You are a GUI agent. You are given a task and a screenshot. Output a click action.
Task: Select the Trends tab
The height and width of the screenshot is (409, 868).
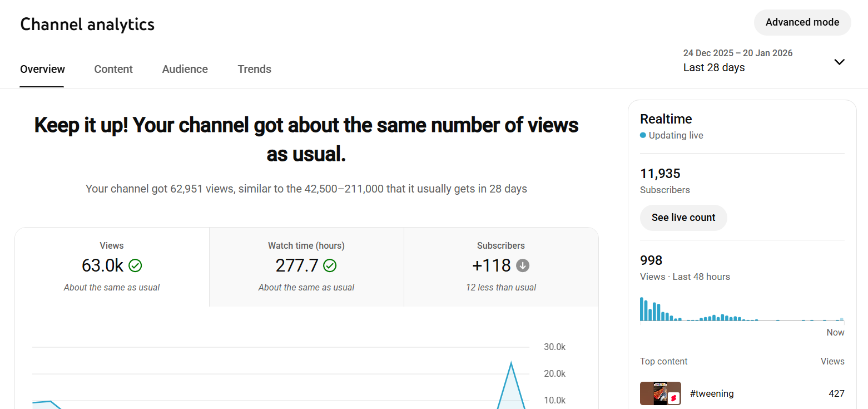254,69
